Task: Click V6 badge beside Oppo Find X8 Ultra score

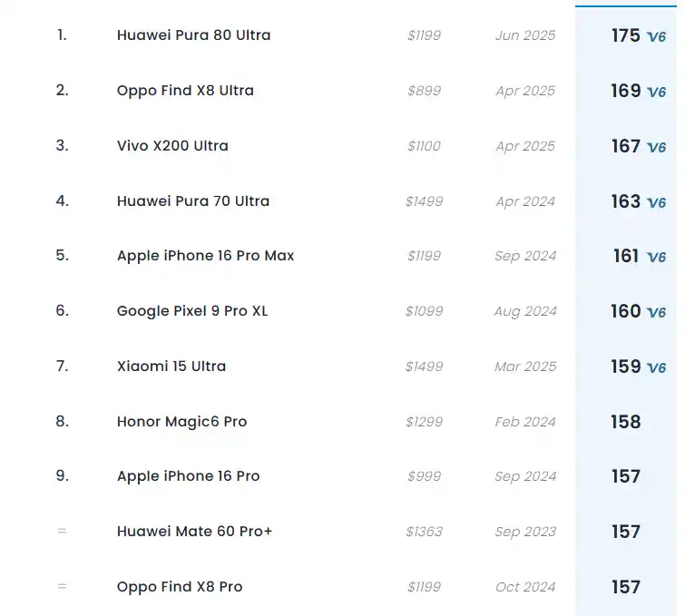Action: [656, 93]
